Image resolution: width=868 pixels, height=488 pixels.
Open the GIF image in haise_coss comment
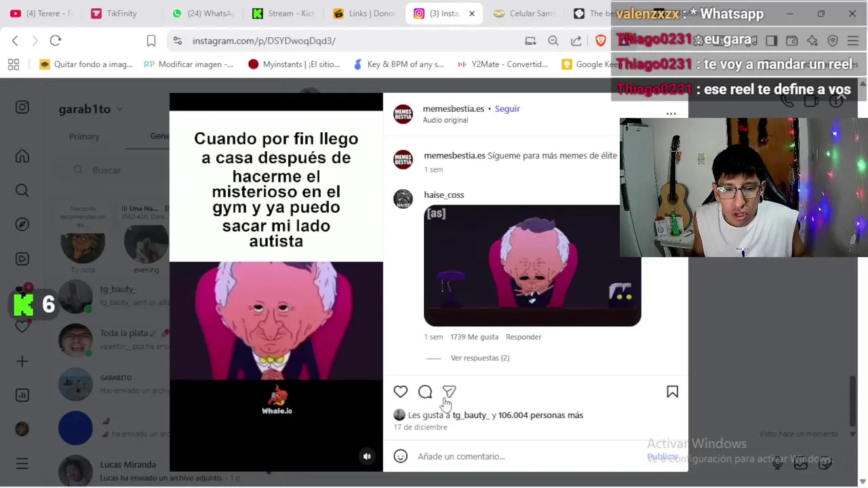point(532,266)
